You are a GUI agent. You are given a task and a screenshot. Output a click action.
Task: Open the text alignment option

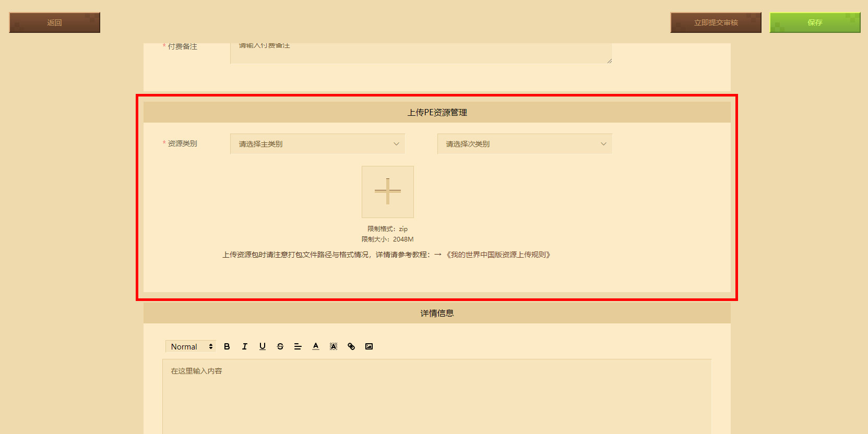298,346
